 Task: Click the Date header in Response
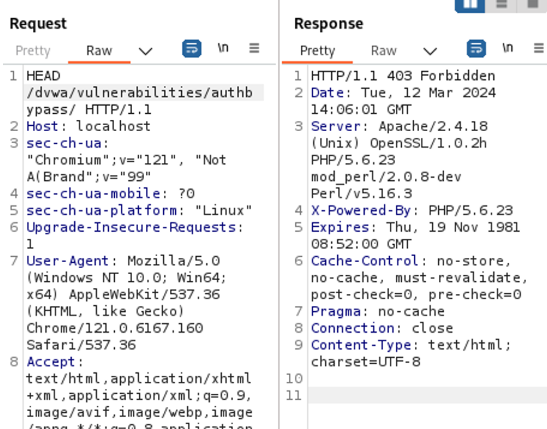pyautogui.click(x=327, y=93)
